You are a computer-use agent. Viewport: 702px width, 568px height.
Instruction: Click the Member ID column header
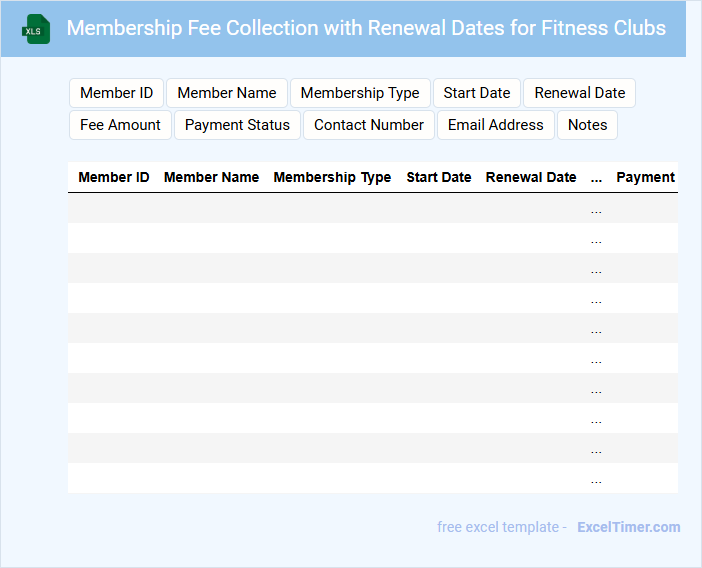point(114,177)
